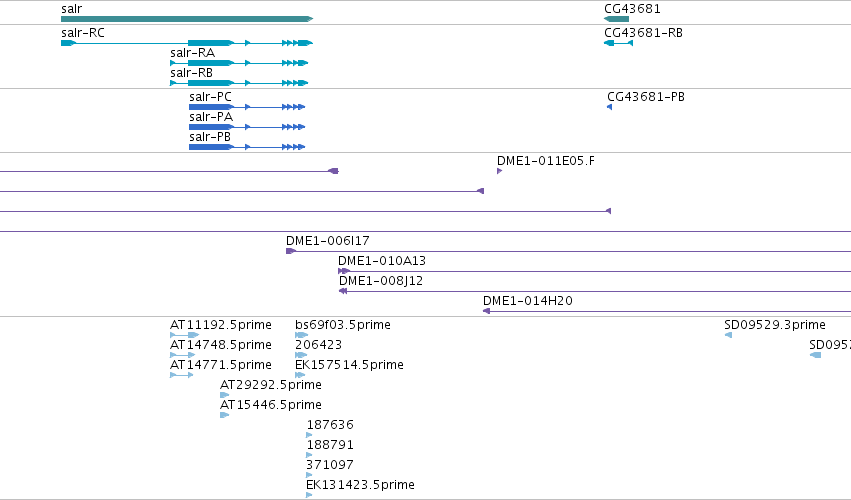Image resolution: width=851 pixels, height=500 pixels.
Task: Select the 206423 EST arrow glyph
Action: click(x=301, y=355)
